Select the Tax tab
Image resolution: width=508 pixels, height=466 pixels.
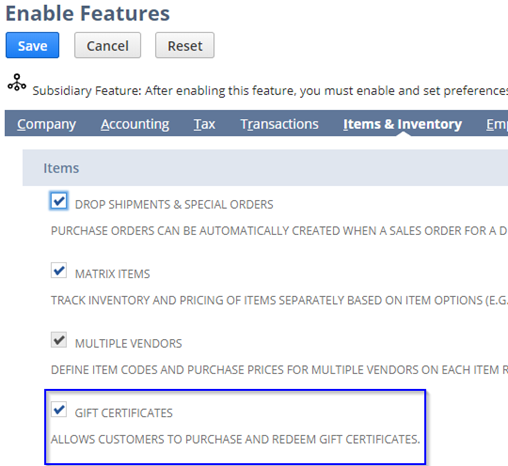click(204, 124)
